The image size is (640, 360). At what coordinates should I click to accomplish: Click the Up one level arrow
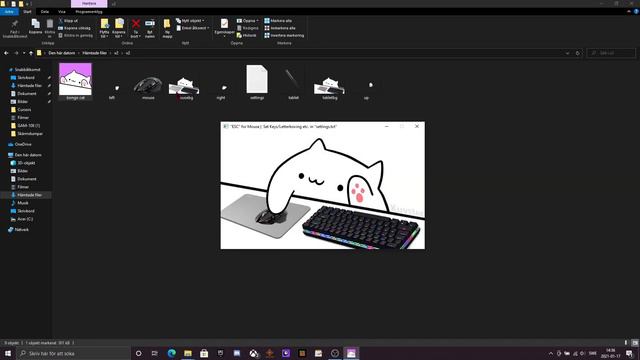31,53
